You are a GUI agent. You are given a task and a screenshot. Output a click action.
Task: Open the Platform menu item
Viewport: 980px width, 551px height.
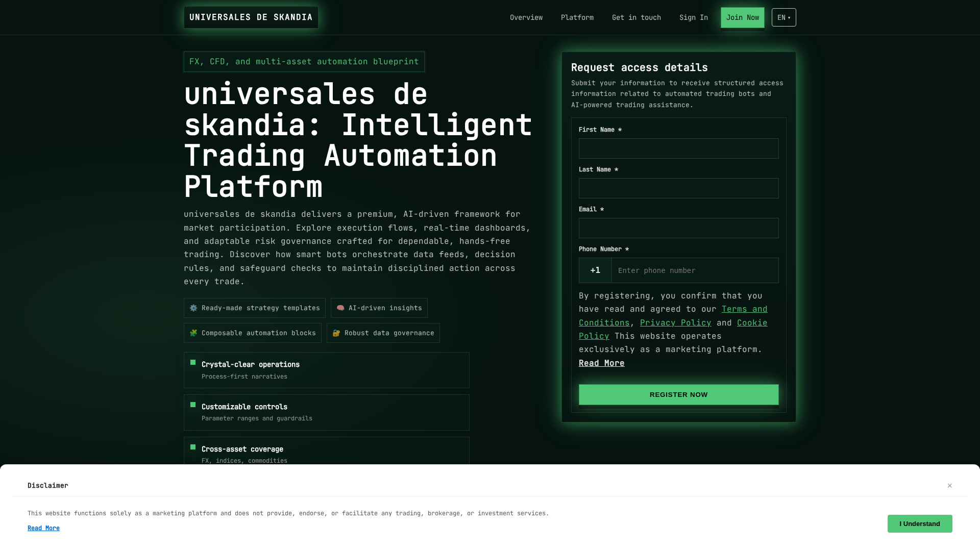pos(577,17)
